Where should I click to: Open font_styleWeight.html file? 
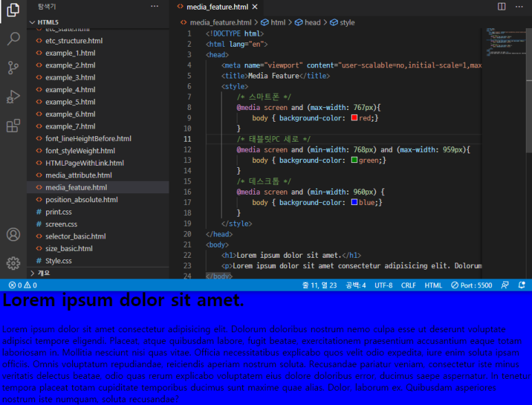click(x=98, y=151)
